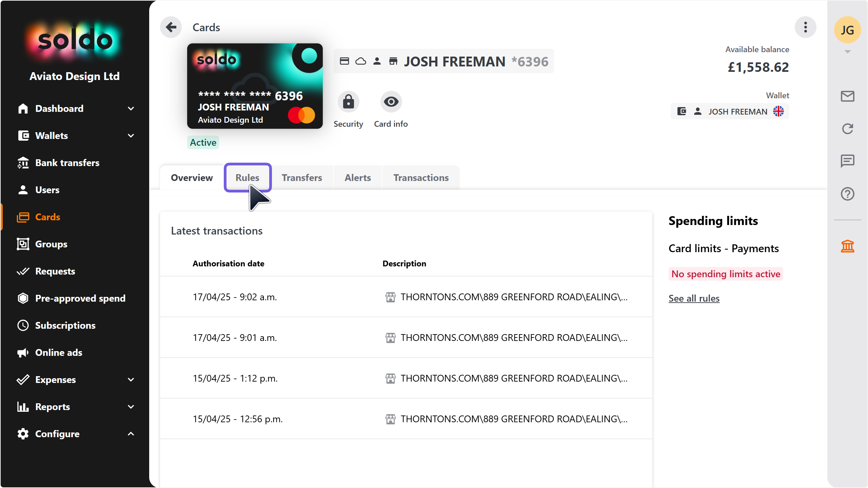Switch to the Alerts tab
Viewport: 868px width, 488px height.
pyautogui.click(x=358, y=178)
